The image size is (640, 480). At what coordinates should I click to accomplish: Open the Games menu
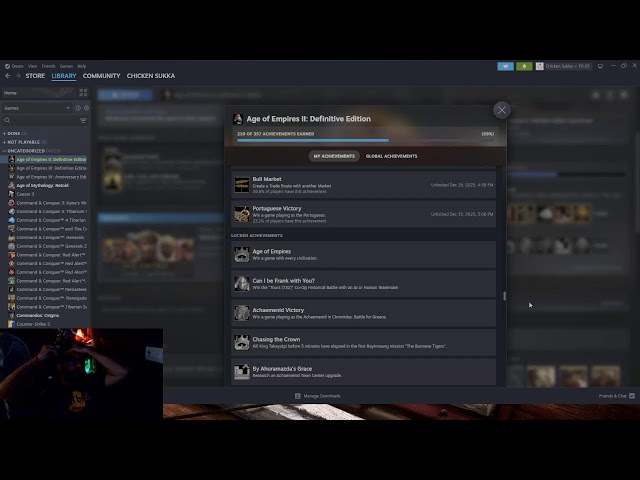66,66
